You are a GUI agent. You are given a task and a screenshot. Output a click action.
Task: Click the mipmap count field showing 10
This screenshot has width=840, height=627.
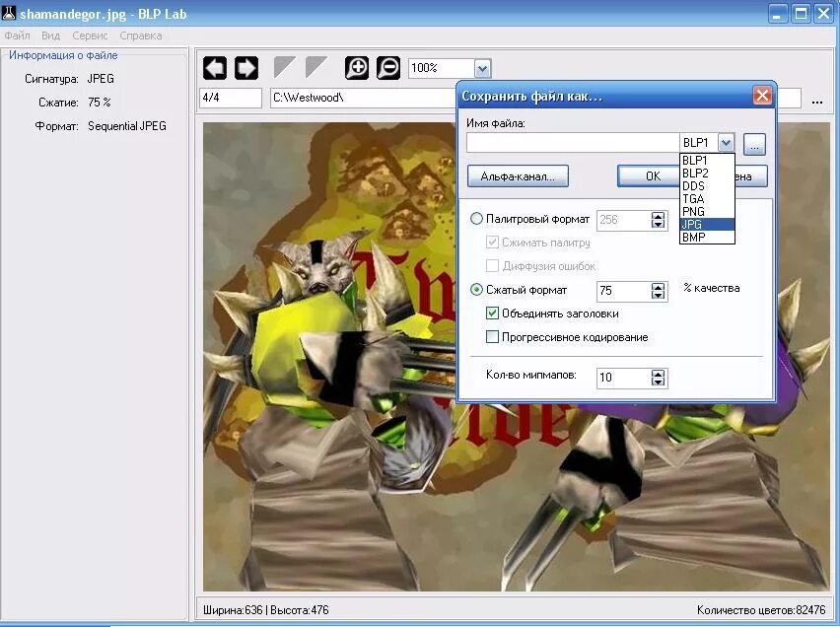pos(623,378)
